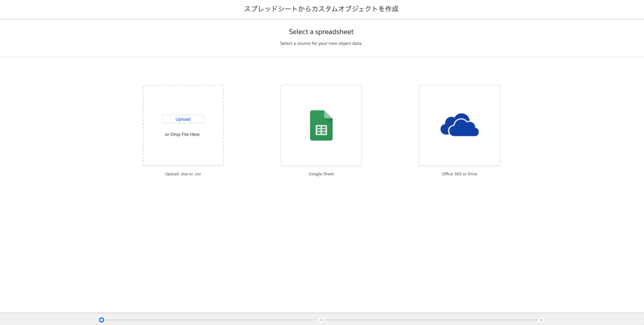Click the Japanese page title text
The width and height of the screenshot is (644, 325).
point(321,9)
